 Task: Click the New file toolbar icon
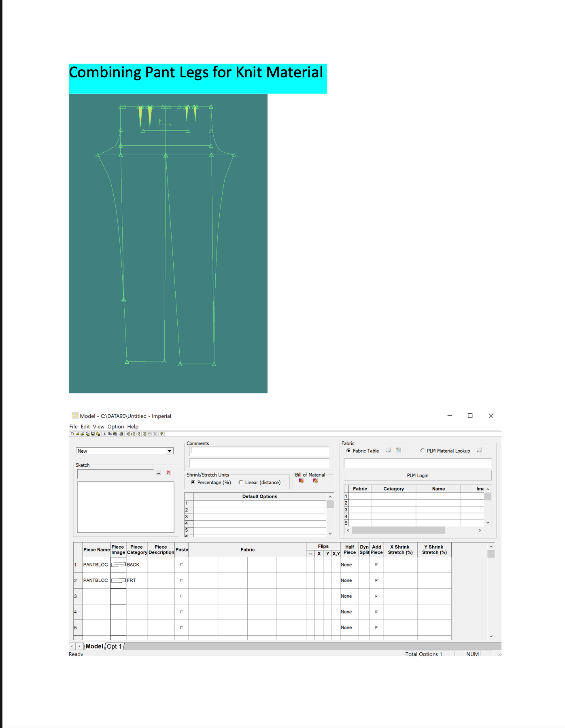72,434
